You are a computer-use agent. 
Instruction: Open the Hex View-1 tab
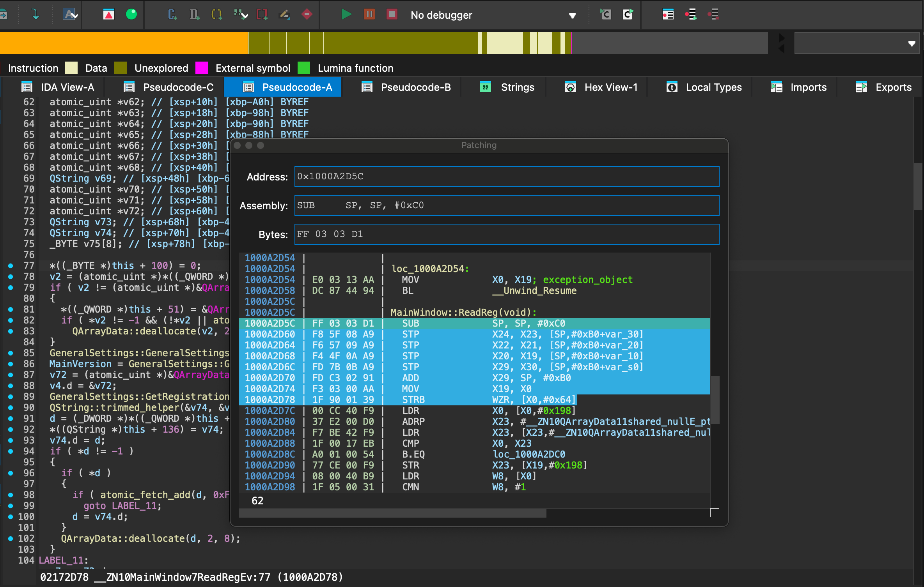[601, 87]
